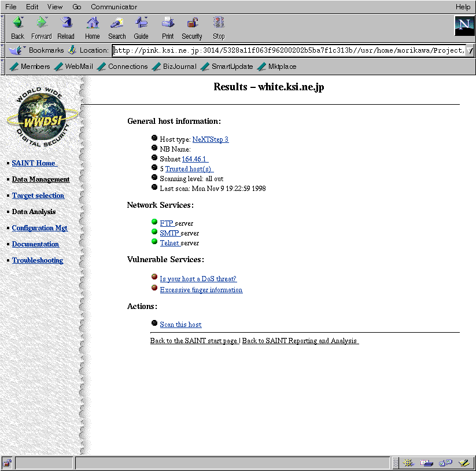The image size is (476, 471).
Task: Click the Location page proxy icon
Action: [72, 50]
